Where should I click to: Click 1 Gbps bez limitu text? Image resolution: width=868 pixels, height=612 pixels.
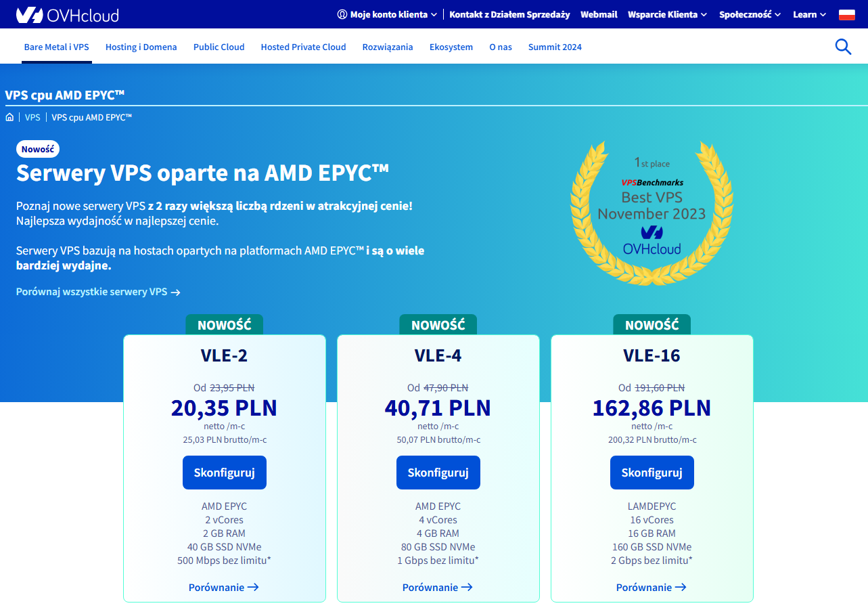pyautogui.click(x=438, y=561)
